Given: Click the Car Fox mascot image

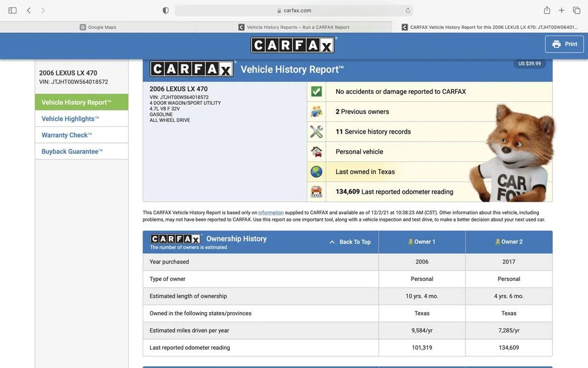Looking at the screenshot, I should tap(512, 153).
